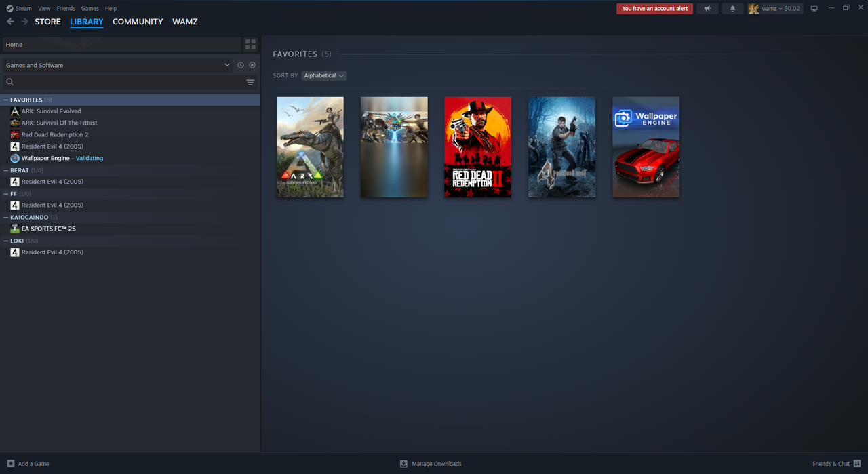
Task: Open Friends & Chat
Action: pos(831,464)
